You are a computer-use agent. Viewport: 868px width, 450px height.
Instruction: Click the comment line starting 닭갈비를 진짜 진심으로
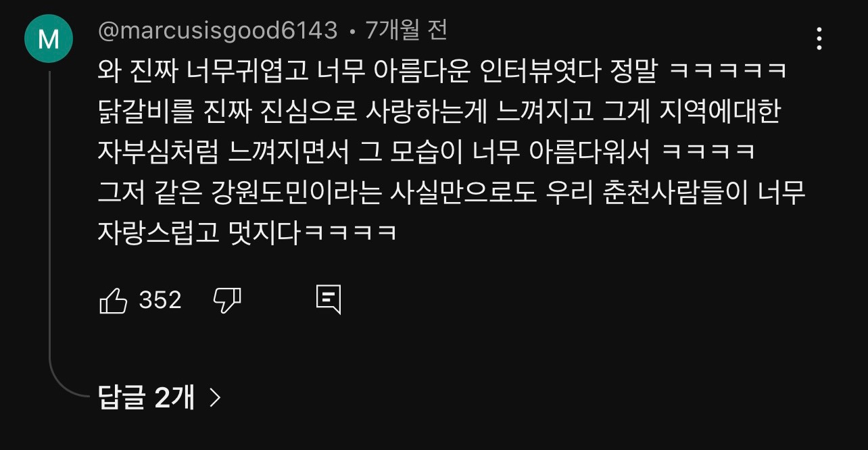(x=439, y=111)
